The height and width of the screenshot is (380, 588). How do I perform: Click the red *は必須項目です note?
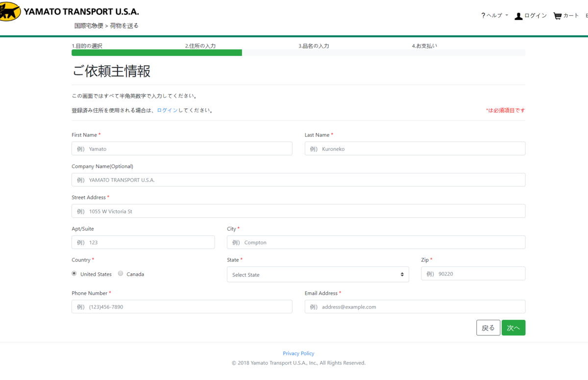[x=505, y=111]
